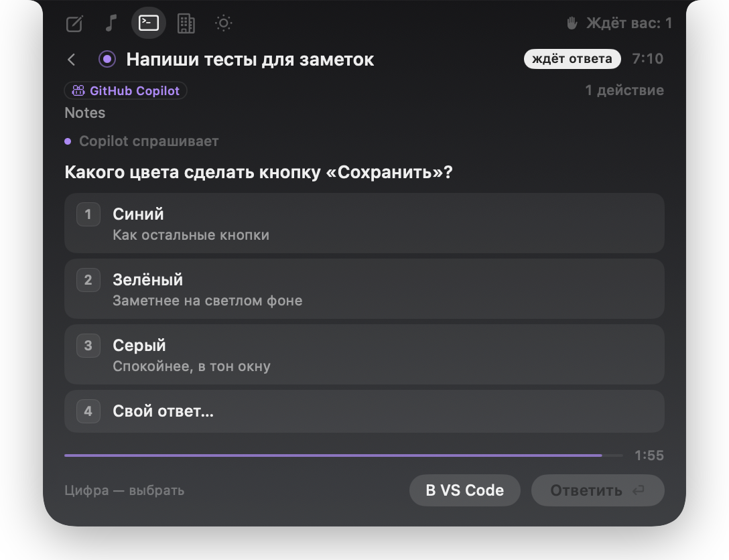Click the «Notes» project label
Image resolution: width=729 pixels, height=560 pixels.
pyautogui.click(x=85, y=113)
